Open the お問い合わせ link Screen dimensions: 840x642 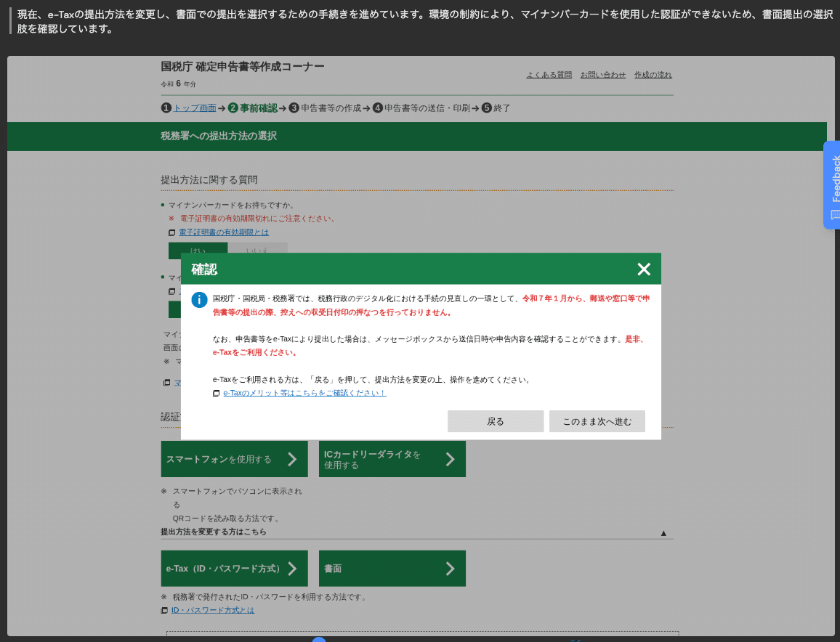[x=603, y=74]
